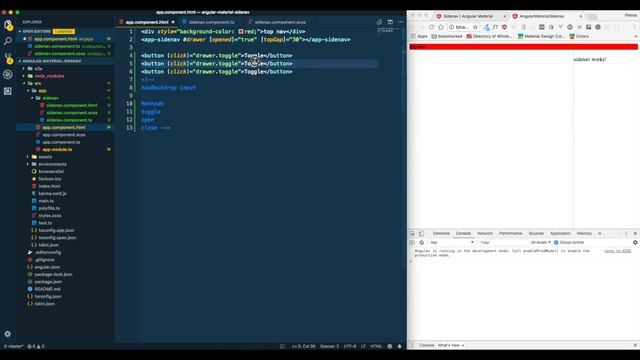Collapse the src folder
The width and height of the screenshot is (640, 360).
38,83
